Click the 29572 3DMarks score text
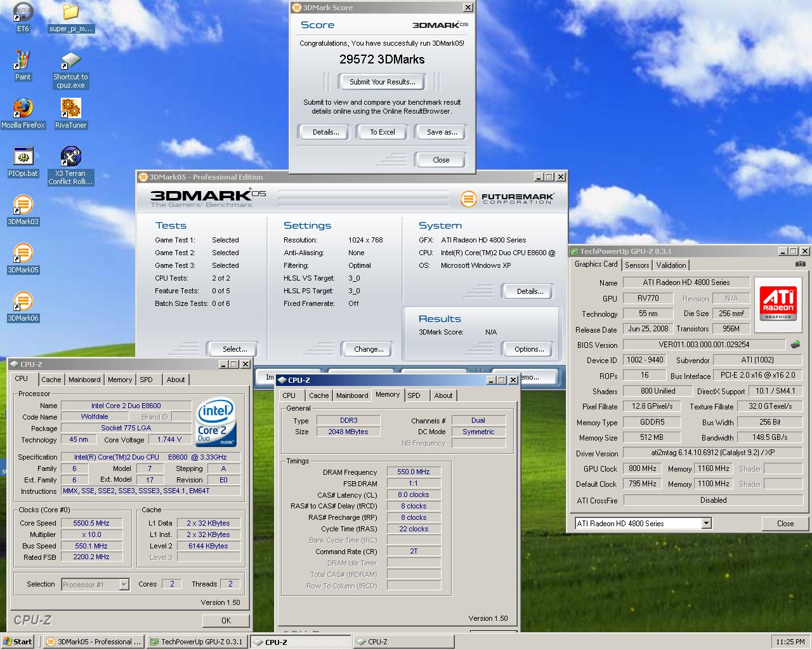This screenshot has width=812, height=650. click(x=382, y=59)
